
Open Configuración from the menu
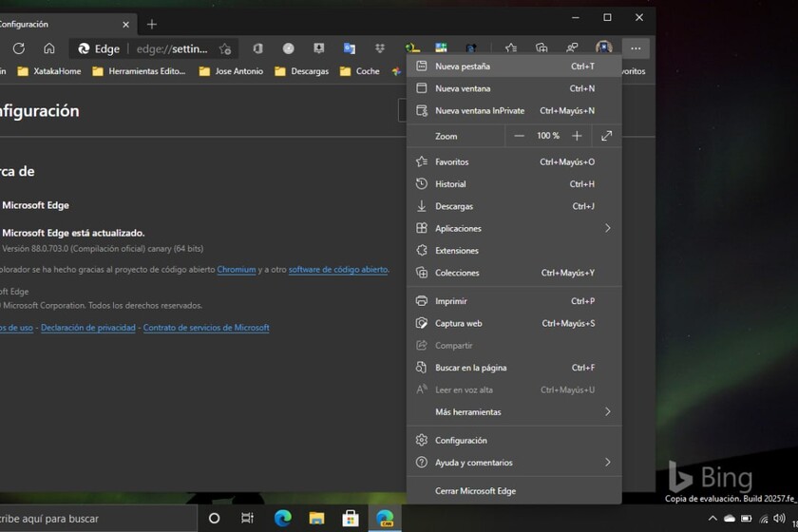tap(461, 441)
